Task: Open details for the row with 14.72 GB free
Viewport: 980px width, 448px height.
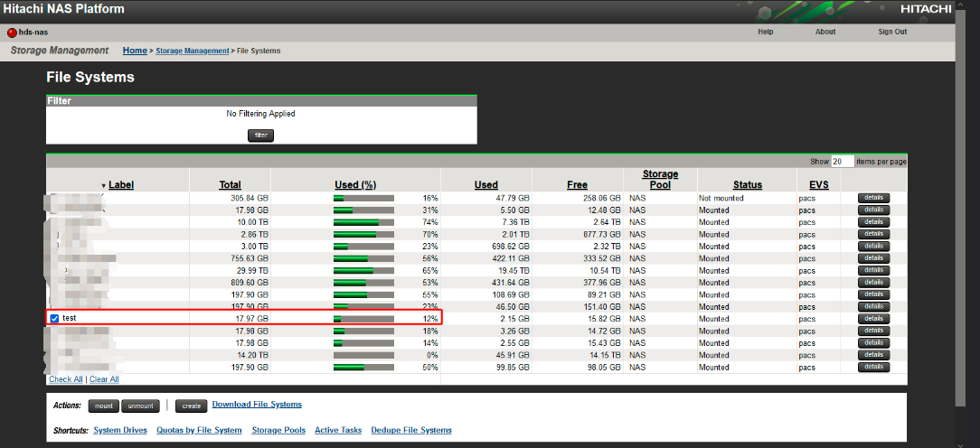Action: (873, 331)
